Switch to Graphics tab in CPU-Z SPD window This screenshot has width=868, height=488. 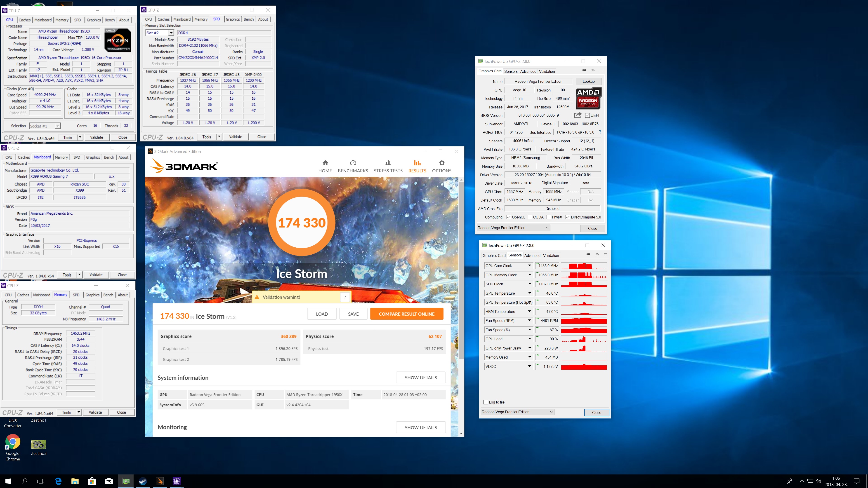tap(233, 19)
